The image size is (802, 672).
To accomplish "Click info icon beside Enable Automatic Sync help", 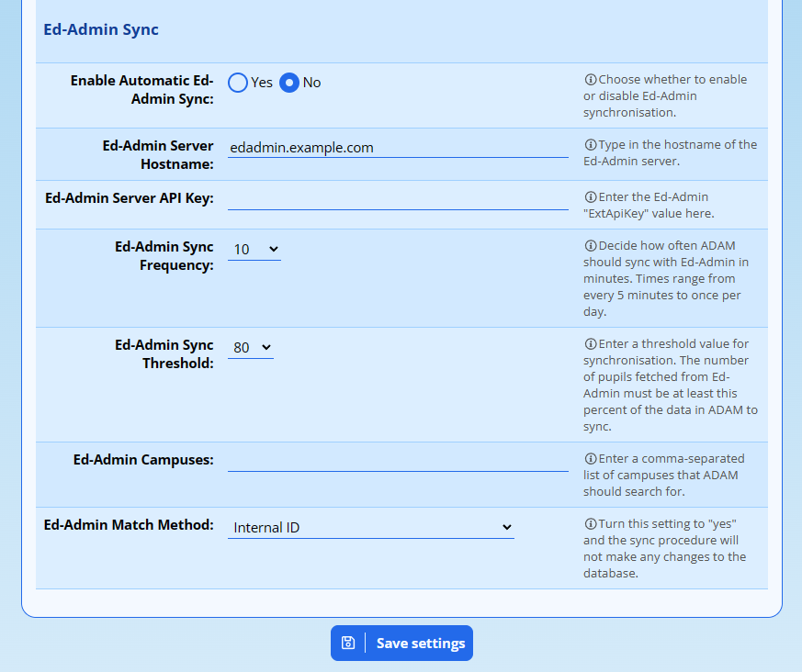I will coord(590,80).
